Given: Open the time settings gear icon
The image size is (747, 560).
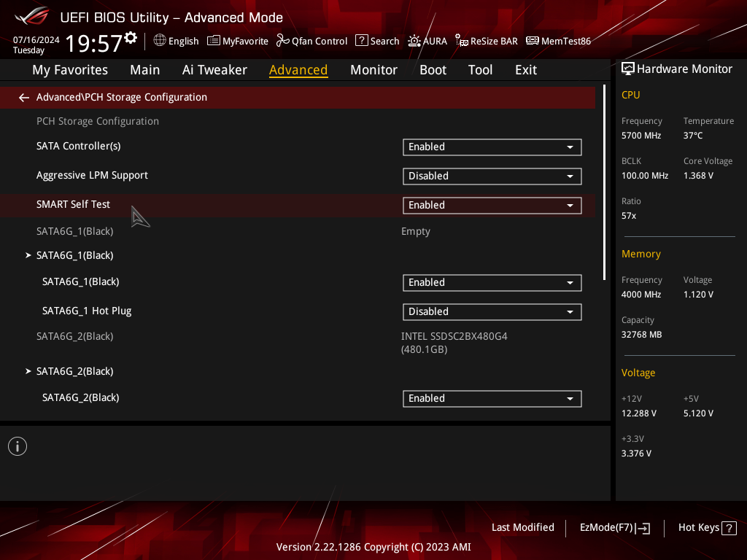Looking at the screenshot, I should click(x=131, y=38).
